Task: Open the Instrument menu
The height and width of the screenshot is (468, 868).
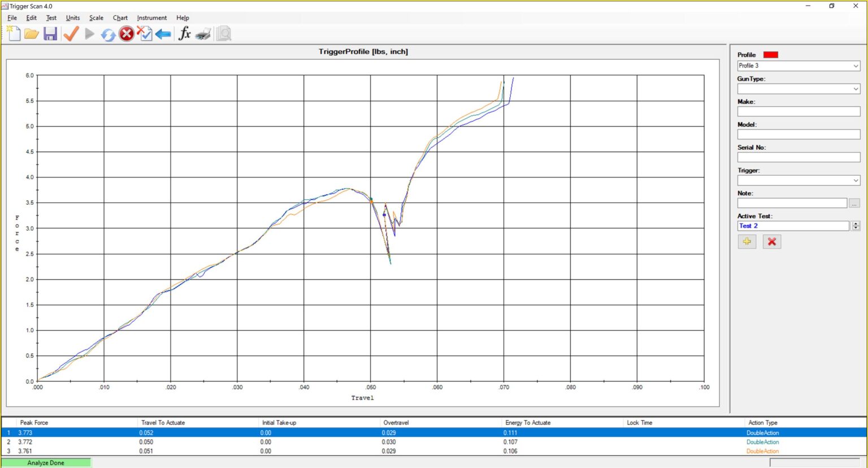Action: coord(151,18)
